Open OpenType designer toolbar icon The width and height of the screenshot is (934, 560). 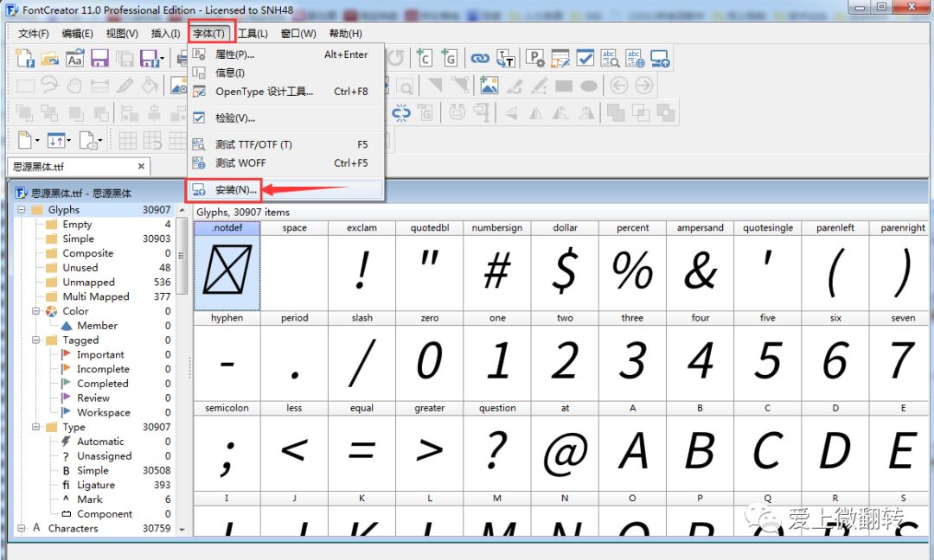pyautogui.click(x=560, y=58)
